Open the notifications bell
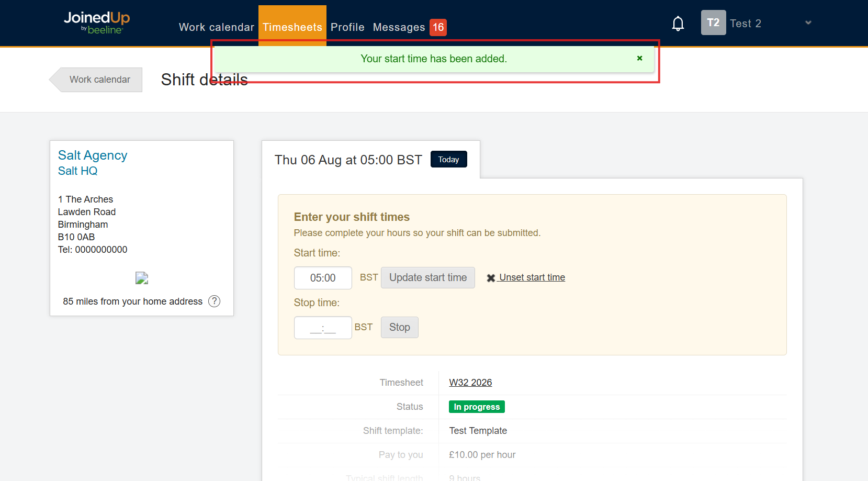The height and width of the screenshot is (481, 868). 678,23
